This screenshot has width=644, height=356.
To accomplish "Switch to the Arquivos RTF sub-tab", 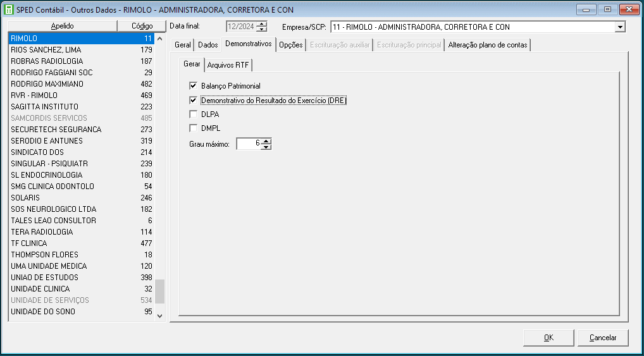I will pos(228,65).
